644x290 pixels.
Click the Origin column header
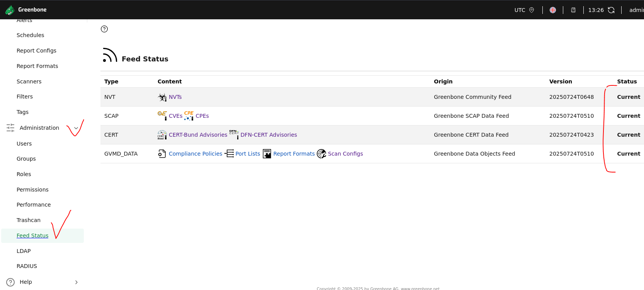click(x=443, y=81)
